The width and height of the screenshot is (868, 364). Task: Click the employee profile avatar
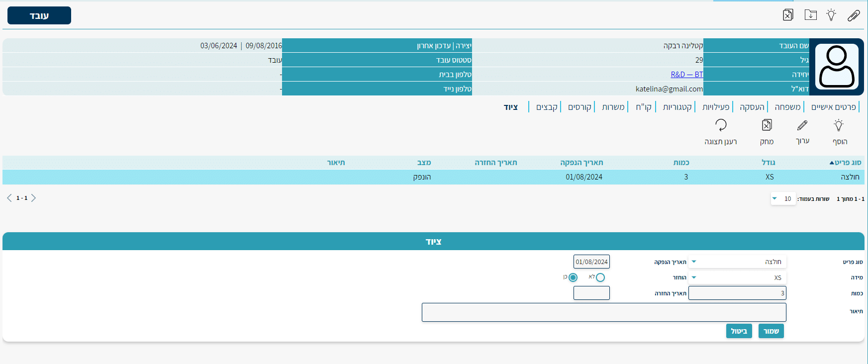(x=837, y=67)
